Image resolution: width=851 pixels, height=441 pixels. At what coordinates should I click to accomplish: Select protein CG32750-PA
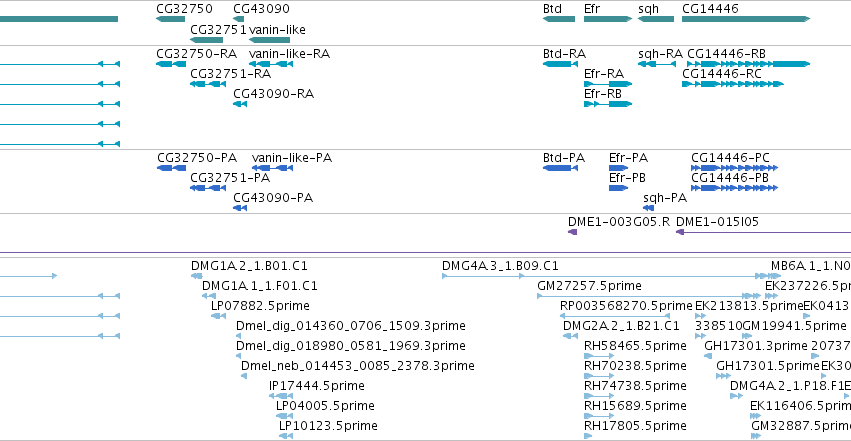[172, 168]
